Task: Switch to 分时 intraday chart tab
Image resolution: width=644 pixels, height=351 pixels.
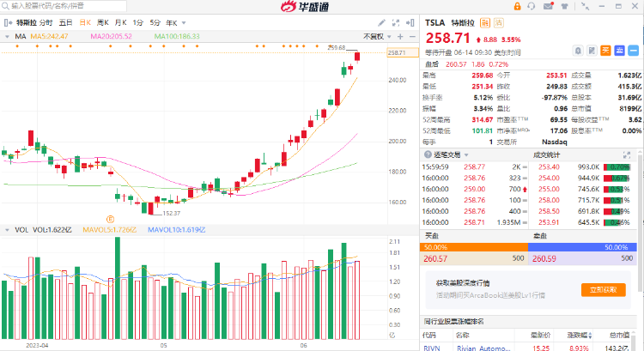Action: click(x=46, y=22)
